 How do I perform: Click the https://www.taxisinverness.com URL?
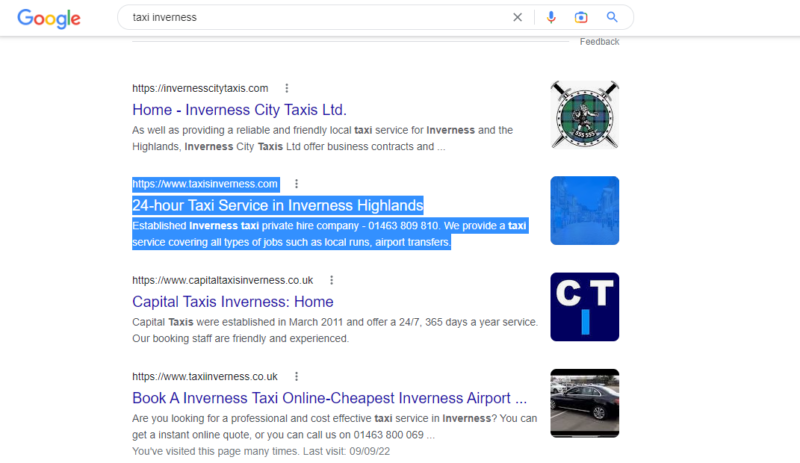pyautogui.click(x=205, y=184)
